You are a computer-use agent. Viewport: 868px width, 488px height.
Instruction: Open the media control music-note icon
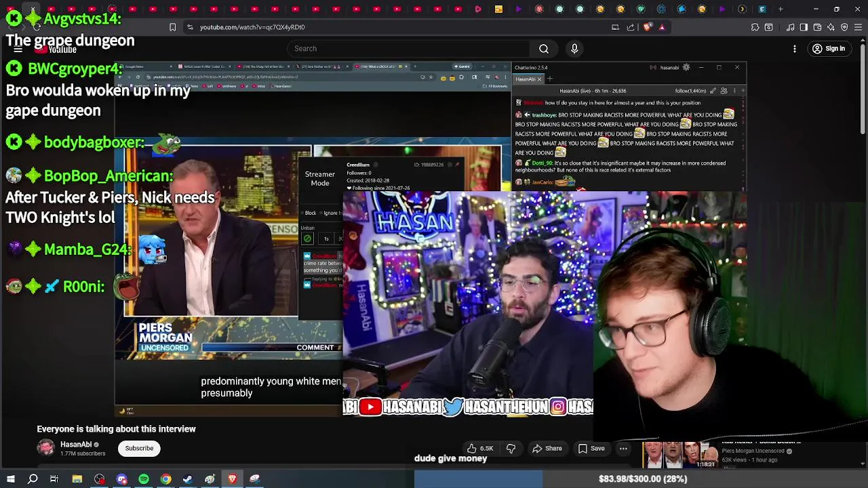pyautogui.click(x=791, y=27)
